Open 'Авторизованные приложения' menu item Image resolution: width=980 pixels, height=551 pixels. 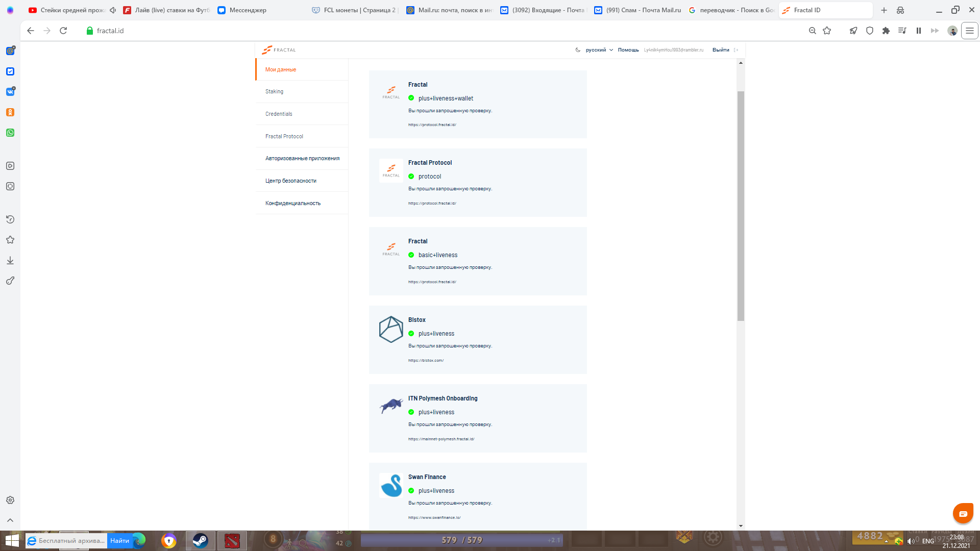tap(302, 159)
